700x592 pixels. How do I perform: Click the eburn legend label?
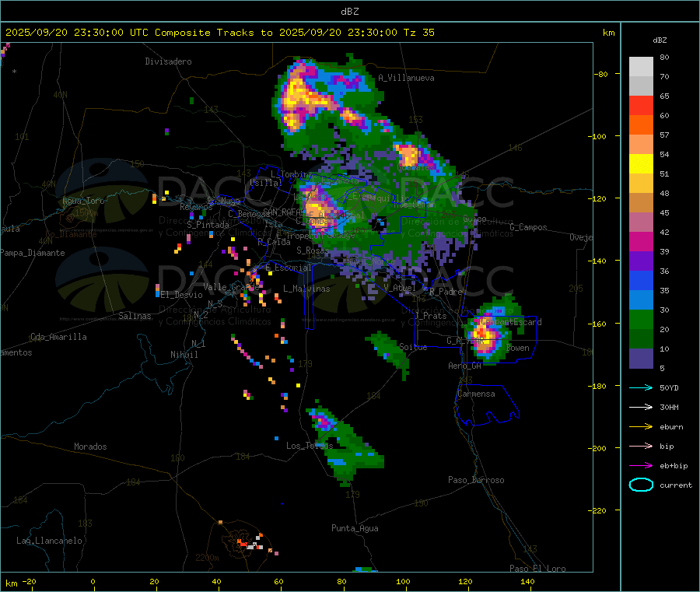point(671,427)
